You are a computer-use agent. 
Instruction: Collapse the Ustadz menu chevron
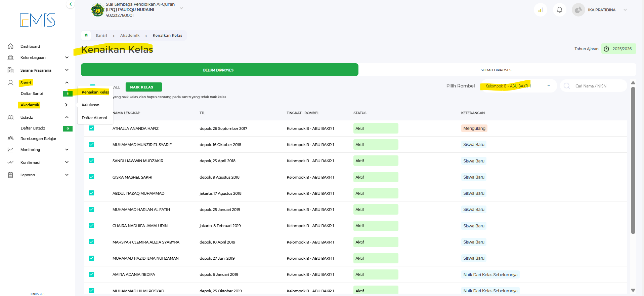click(67, 117)
